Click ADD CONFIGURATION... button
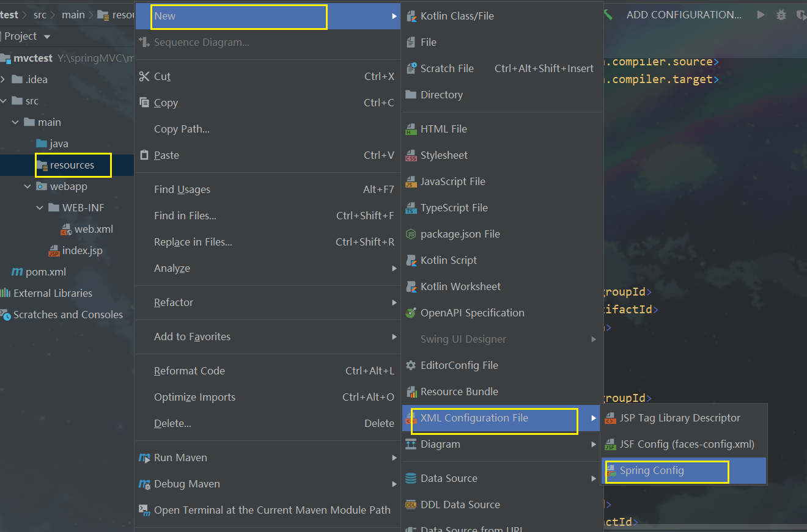This screenshot has width=807, height=532. click(684, 15)
